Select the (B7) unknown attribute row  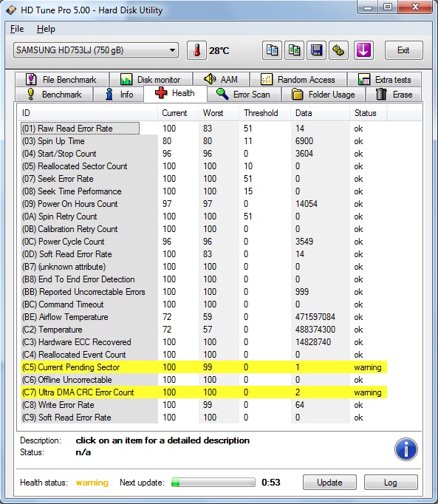(x=204, y=267)
